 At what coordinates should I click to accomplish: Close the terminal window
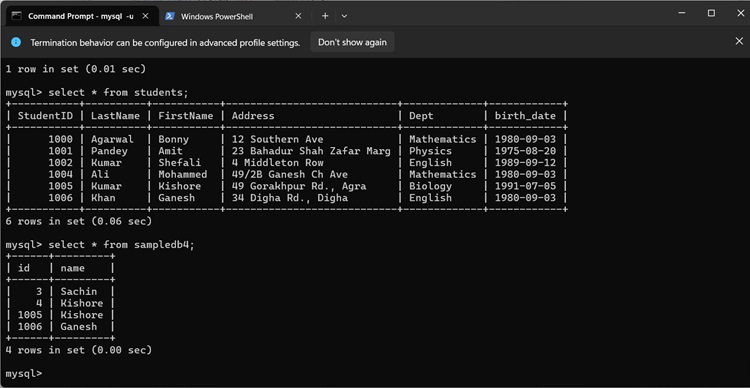pos(739,13)
